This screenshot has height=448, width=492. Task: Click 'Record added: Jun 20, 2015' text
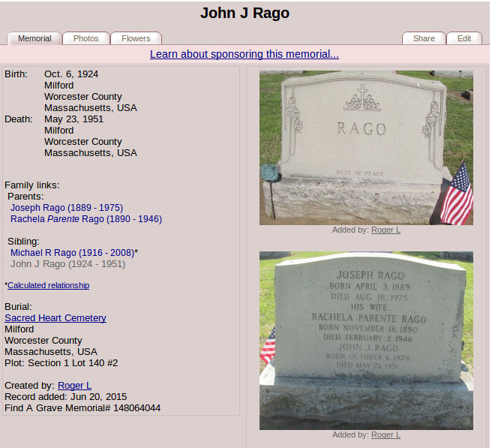pos(65,397)
